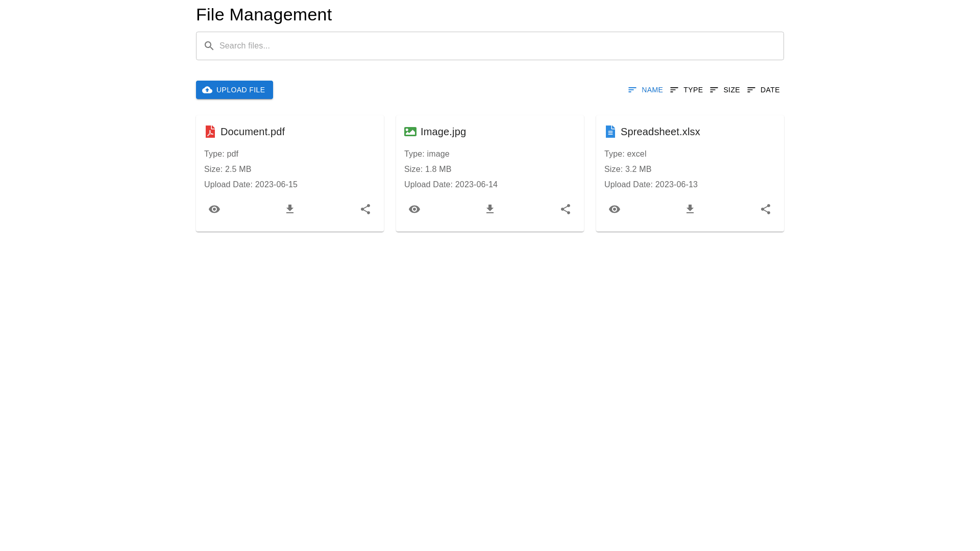Click the blue spreadsheet file icon
Image resolution: width=980 pixels, height=551 pixels.
[610, 132]
